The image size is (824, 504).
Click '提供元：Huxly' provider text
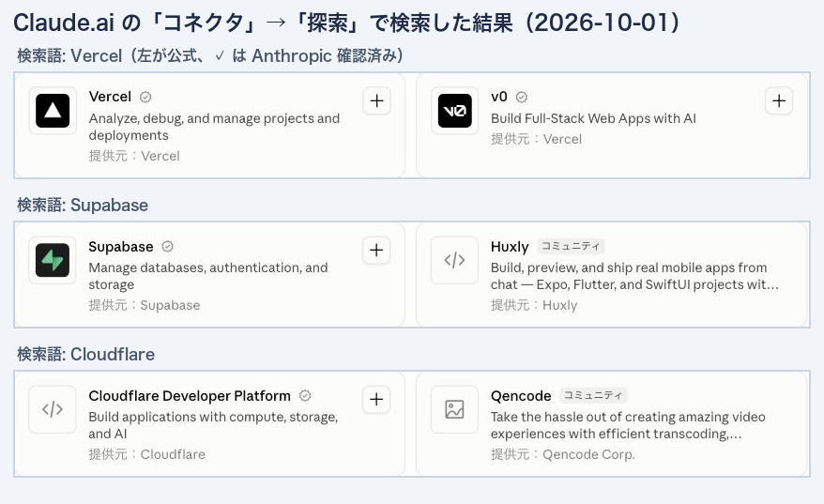pos(534,305)
